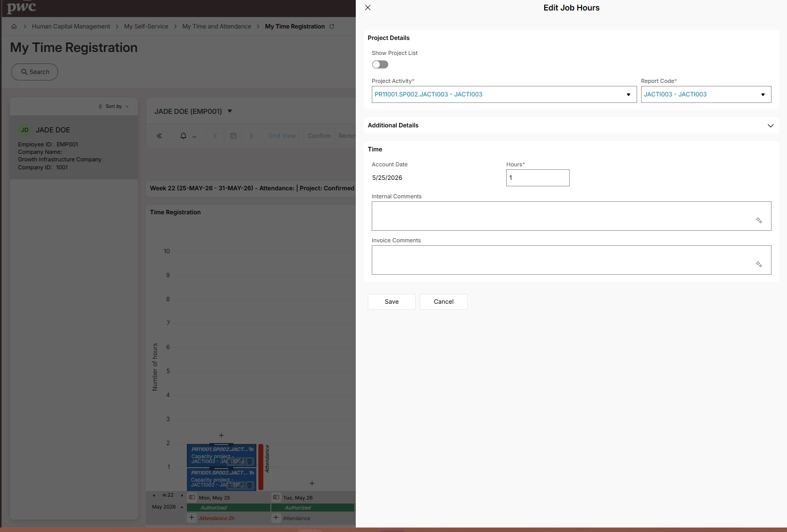Click the edit pencil icon on the JACTI002 entry
This screenshot has height=532, width=787.
[x=240, y=485]
